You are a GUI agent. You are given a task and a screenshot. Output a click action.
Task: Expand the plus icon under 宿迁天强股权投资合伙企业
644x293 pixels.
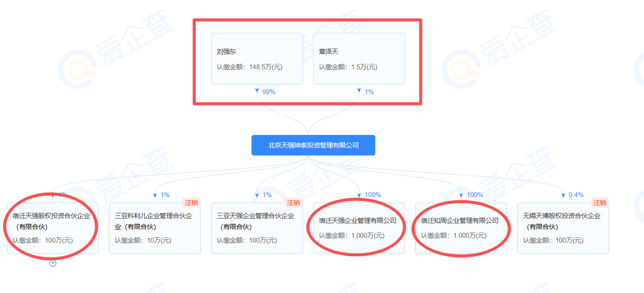[x=53, y=263]
